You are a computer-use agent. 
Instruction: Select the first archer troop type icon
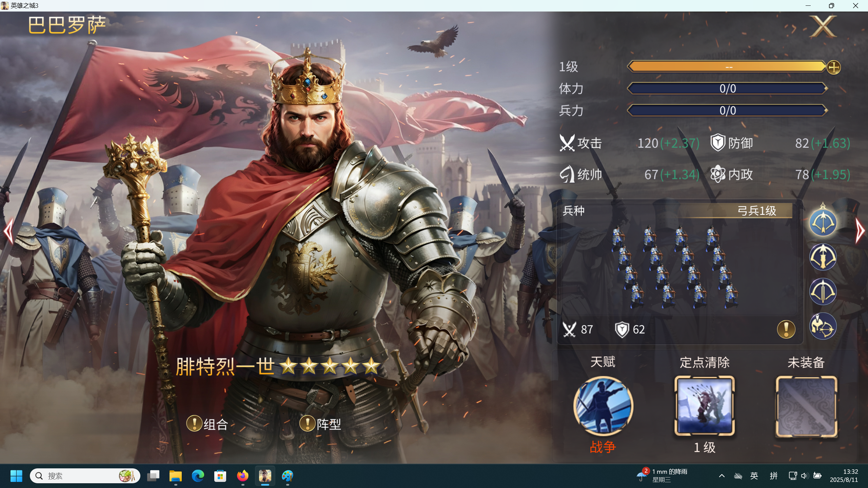click(823, 222)
